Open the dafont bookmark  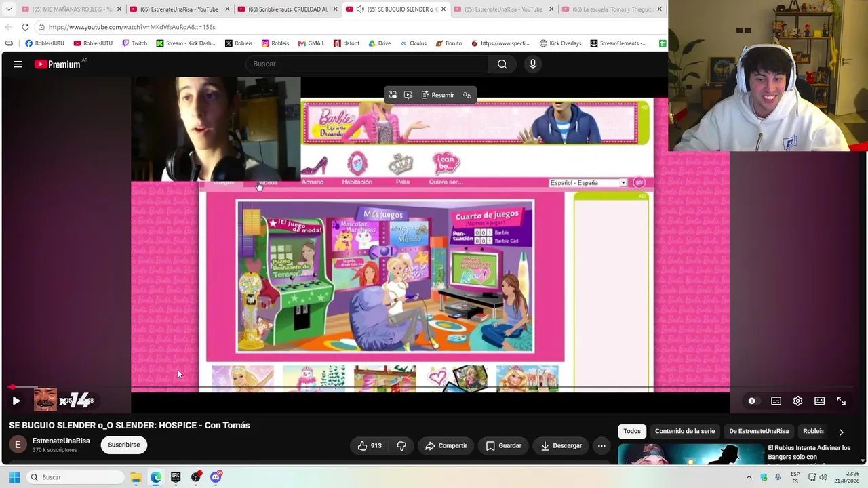click(347, 43)
